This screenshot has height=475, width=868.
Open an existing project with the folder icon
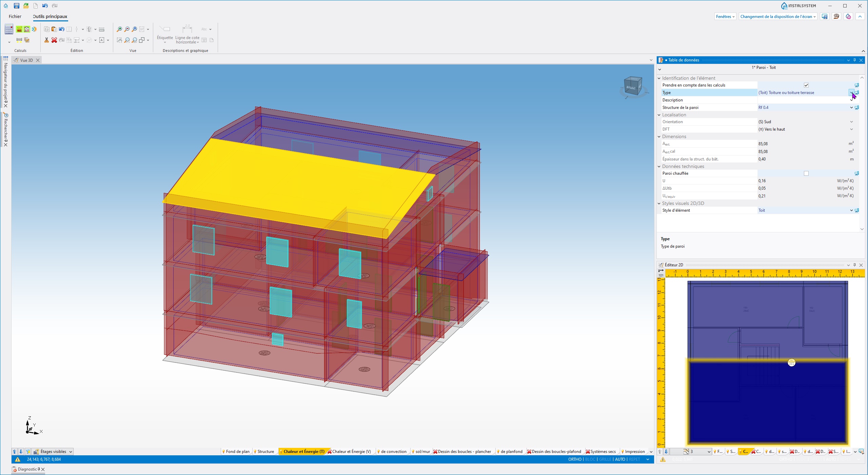[26, 6]
